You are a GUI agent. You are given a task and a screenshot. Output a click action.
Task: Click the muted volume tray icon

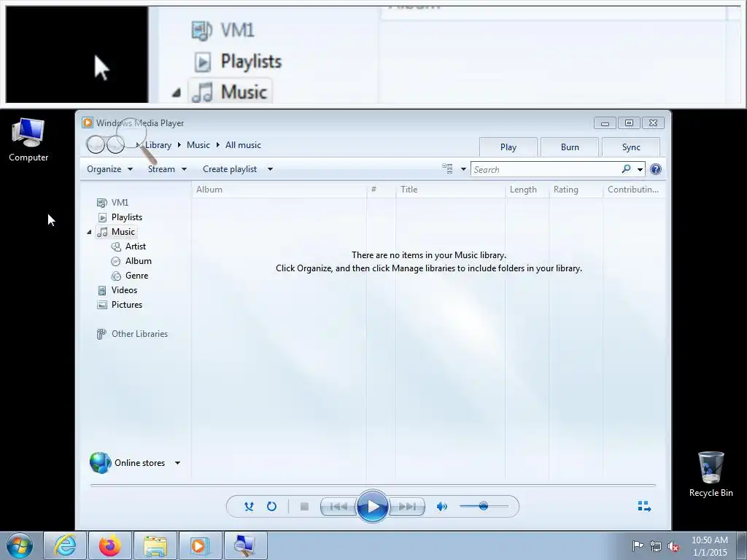pos(673,546)
